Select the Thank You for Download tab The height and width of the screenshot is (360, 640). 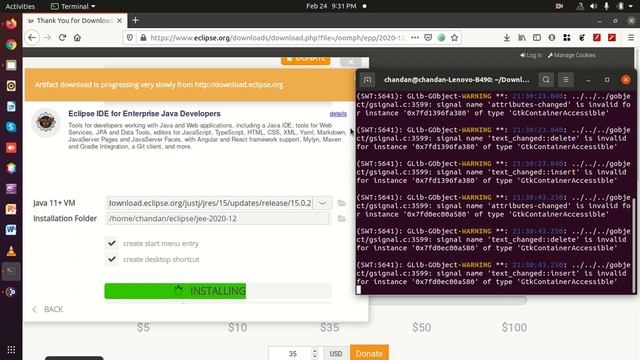[x=75, y=20]
